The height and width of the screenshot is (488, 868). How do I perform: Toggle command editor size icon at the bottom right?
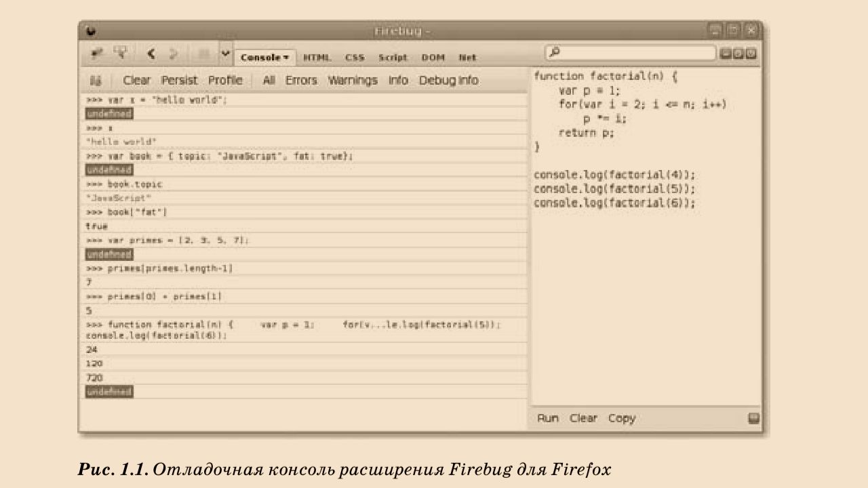(753, 418)
